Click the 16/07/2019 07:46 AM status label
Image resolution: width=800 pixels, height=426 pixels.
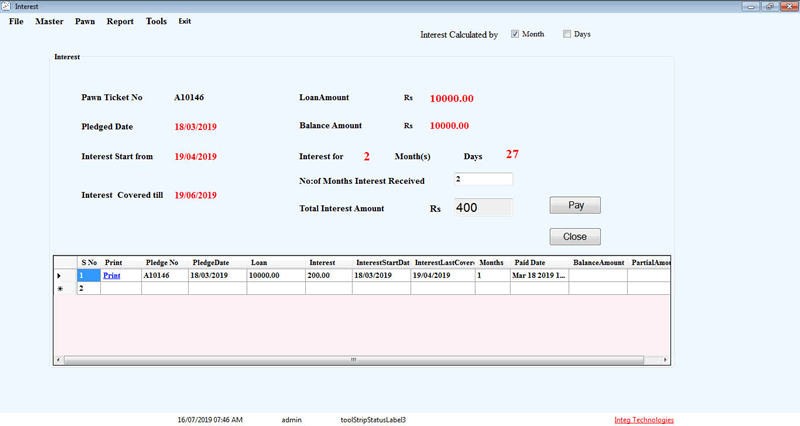pyautogui.click(x=210, y=420)
